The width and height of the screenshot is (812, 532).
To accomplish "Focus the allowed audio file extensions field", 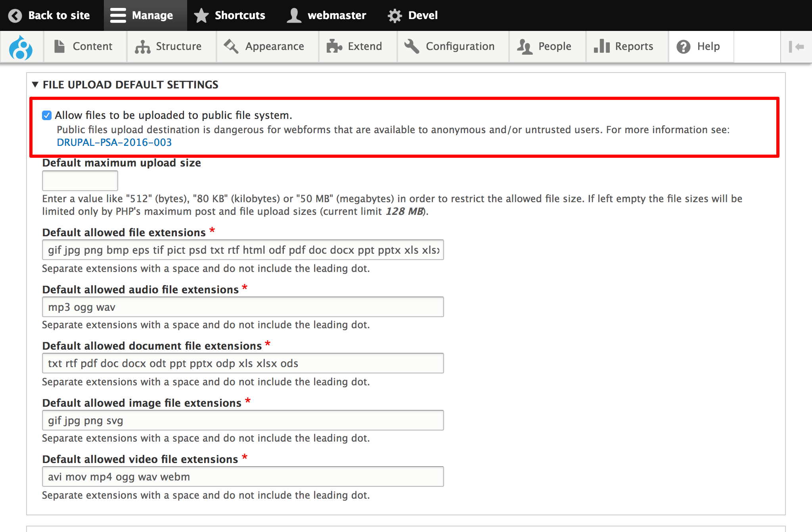I will (x=243, y=307).
